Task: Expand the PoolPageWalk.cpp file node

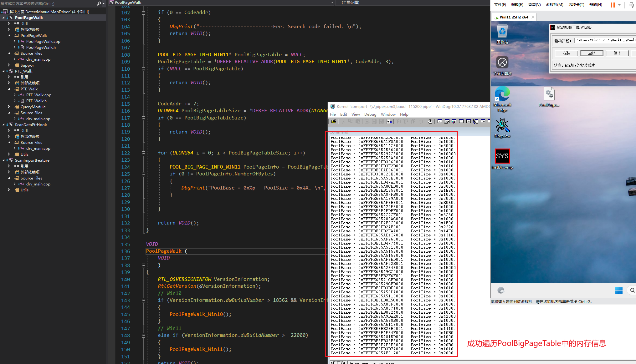Action: click(15, 42)
